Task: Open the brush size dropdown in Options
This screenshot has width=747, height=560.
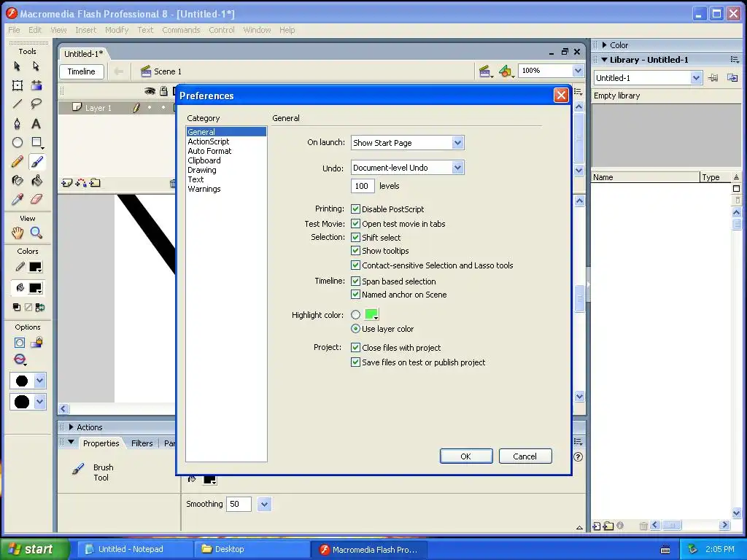Action: [39, 381]
